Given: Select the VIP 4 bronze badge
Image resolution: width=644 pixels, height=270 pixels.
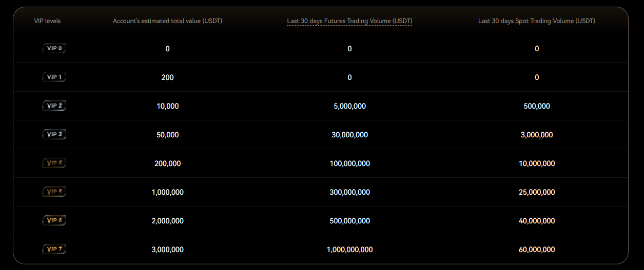Looking at the screenshot, I should coord(54,163).
